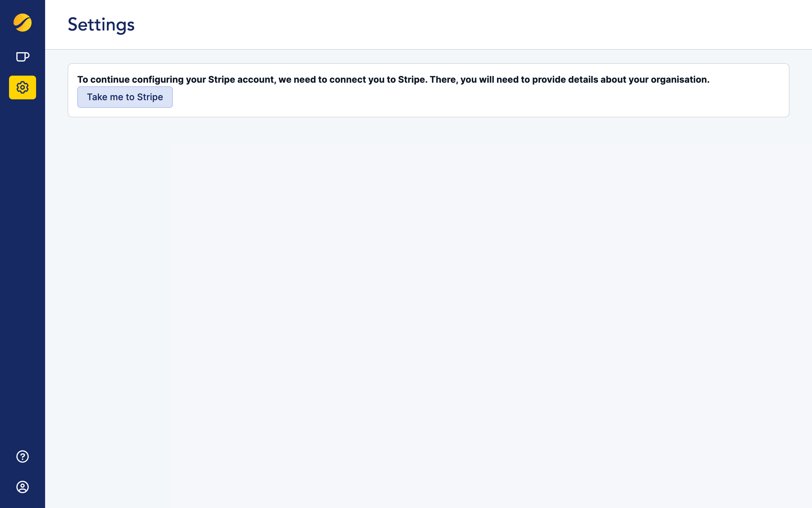812x508 pixels.
Task: Open the user account profile icon
Action: coord(23,487)
